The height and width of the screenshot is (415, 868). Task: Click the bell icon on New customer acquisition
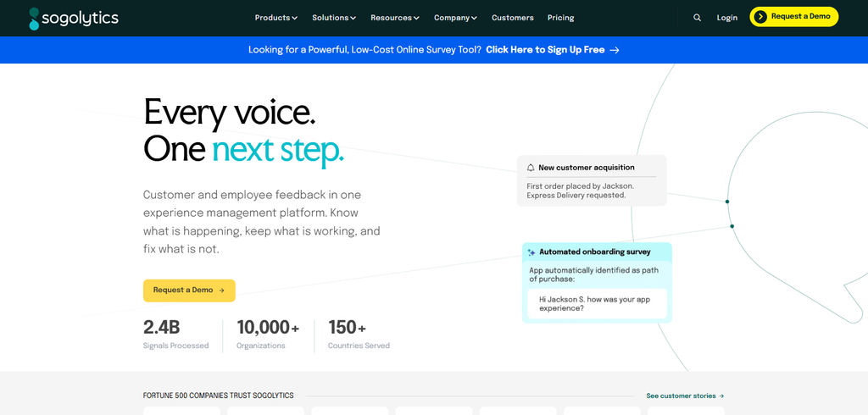tap(531, 168)
